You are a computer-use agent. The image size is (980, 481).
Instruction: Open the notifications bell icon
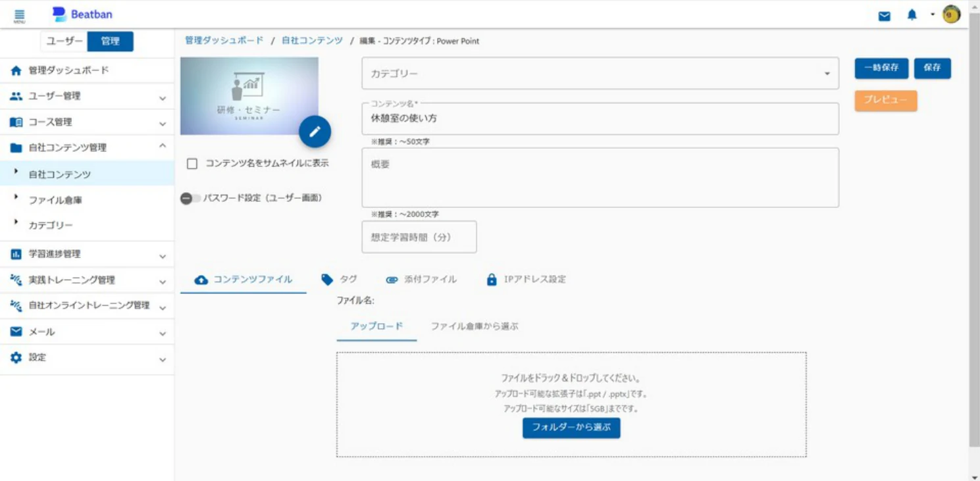[912, 15]
